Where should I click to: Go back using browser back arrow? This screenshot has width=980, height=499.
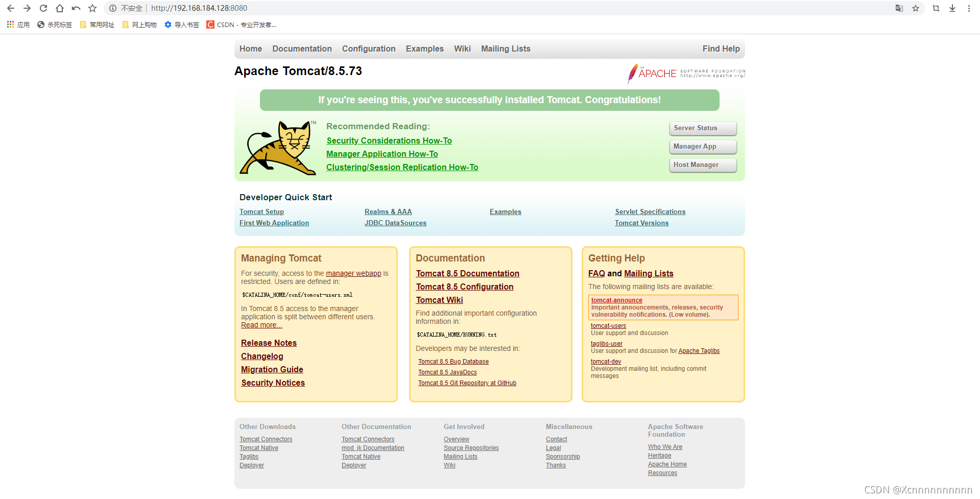11,8
